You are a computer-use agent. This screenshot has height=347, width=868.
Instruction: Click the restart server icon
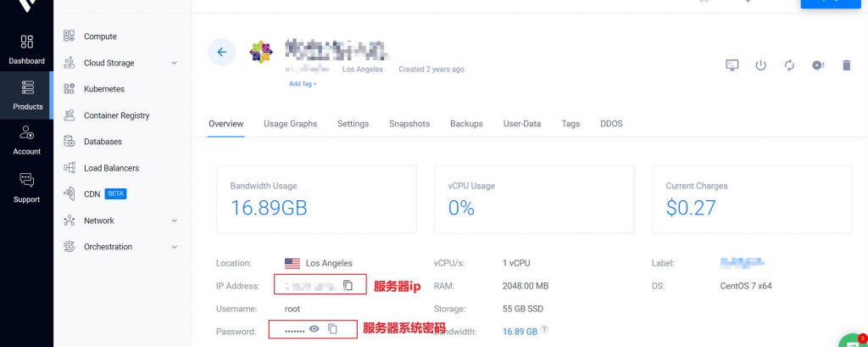click(x=789, y=65)
